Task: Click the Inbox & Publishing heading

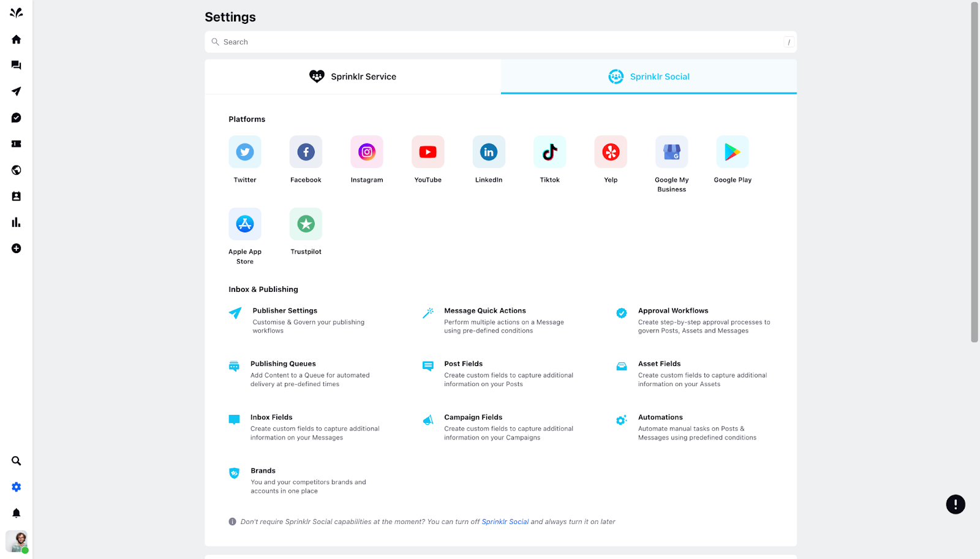Action: [263, 289]
